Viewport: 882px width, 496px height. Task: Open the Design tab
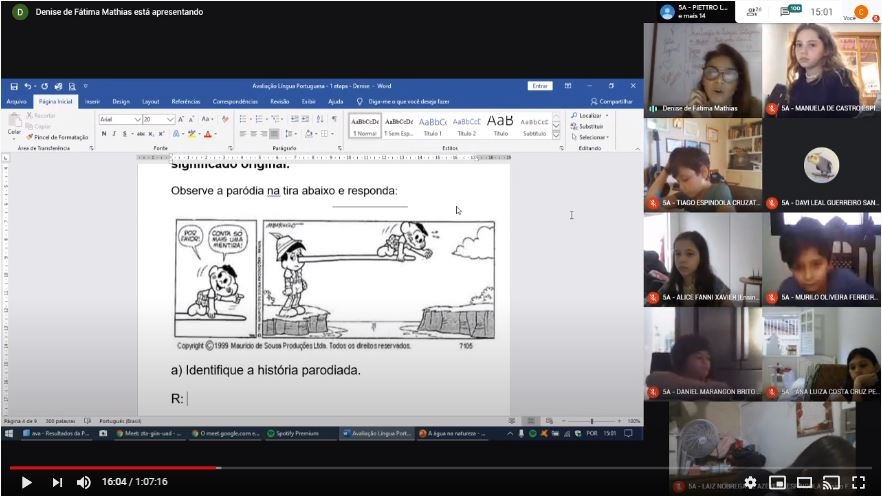(x=121, y=102)
